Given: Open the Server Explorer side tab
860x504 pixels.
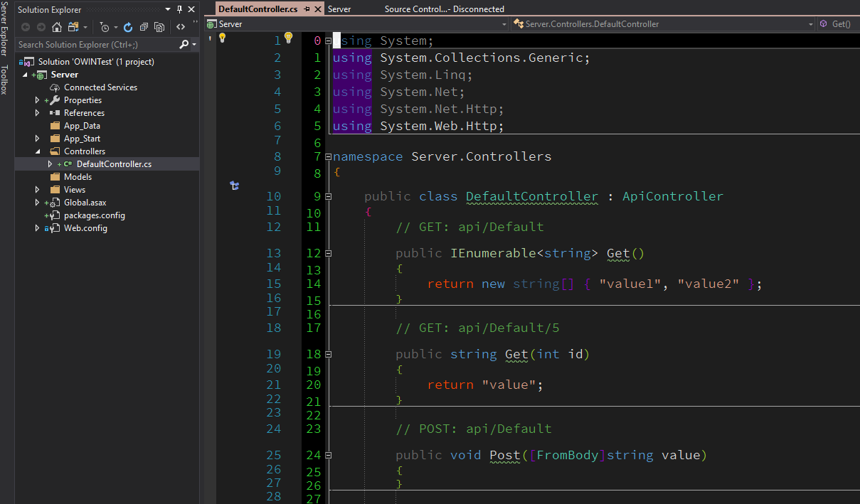Looking at the screenshot, I should pos(5,28).
